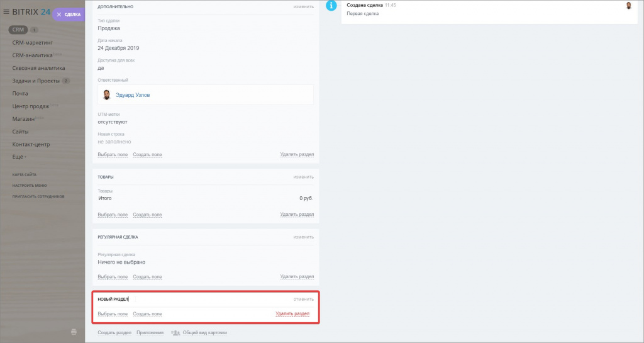The height and width of the screenshot is (343, 644).
Task: Click Создана сделка timeline entry title
Action: click(x=365, y=5)
